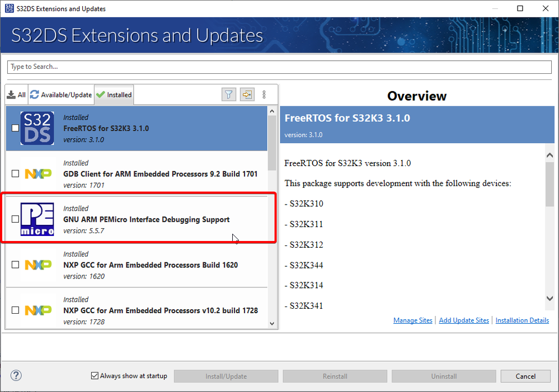
Task: Open the Add Update Sites link
Action: pyautogui.click(x=464, y=320)
